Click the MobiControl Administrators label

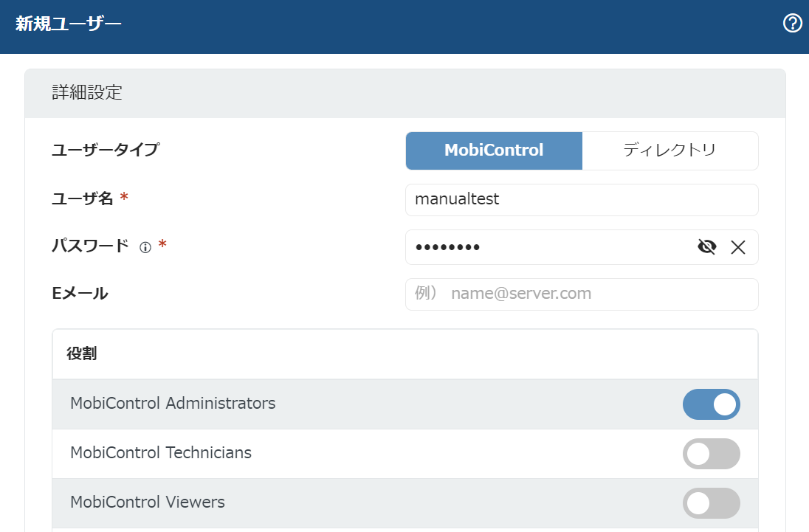pyautogui.click(x=173, y=403)
